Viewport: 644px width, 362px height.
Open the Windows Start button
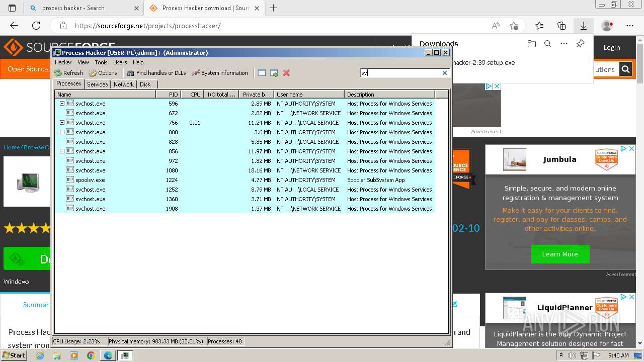(14, 355)
